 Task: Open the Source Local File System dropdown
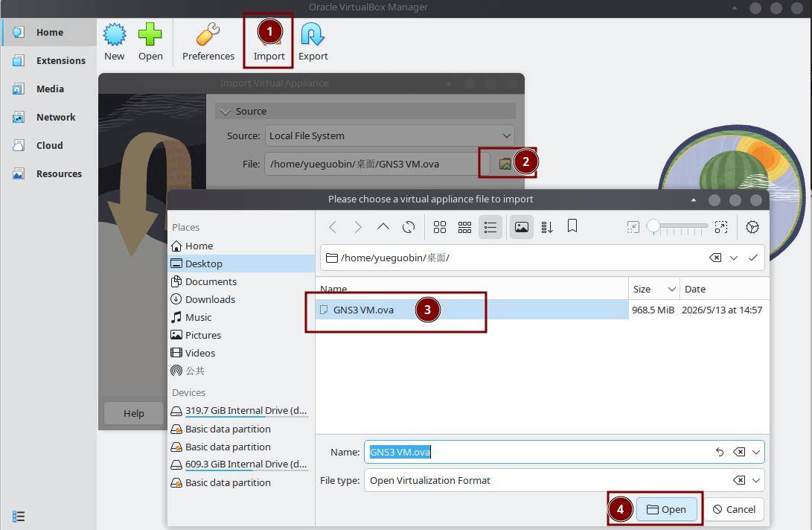389,135
